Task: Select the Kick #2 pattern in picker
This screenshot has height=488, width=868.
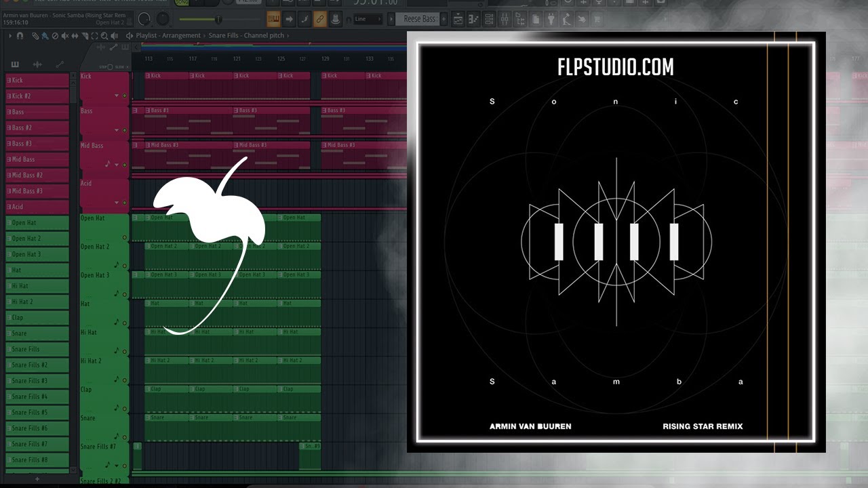Action: coord(37,96)
